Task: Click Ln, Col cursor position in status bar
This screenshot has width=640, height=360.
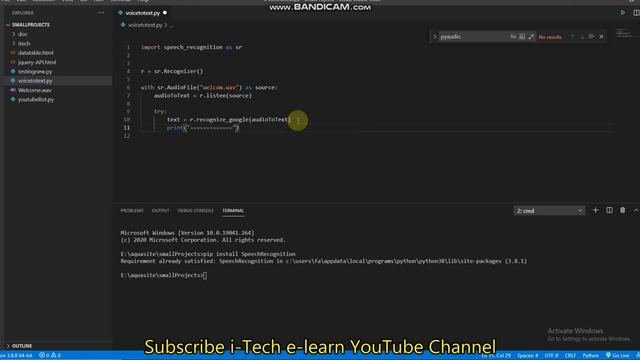Action: coord(496,356)
